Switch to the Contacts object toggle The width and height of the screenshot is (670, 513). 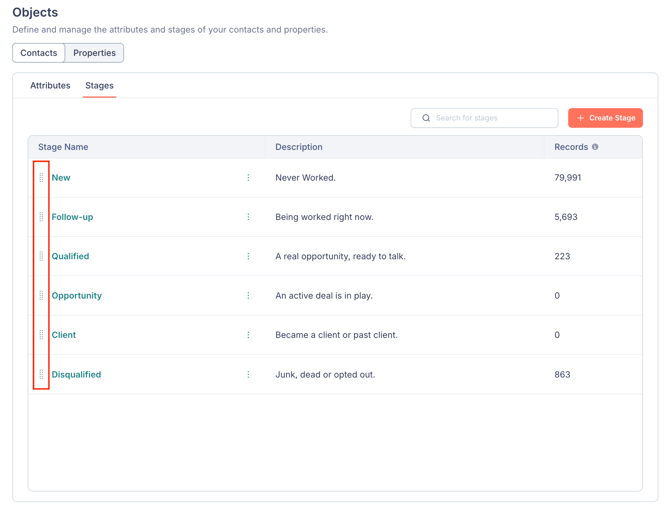(x=38, y=53)
